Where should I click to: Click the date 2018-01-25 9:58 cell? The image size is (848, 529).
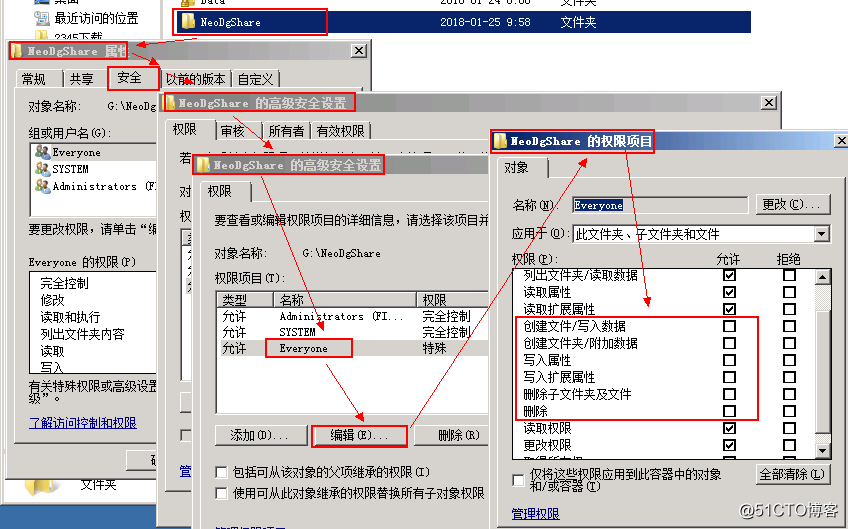485,22
